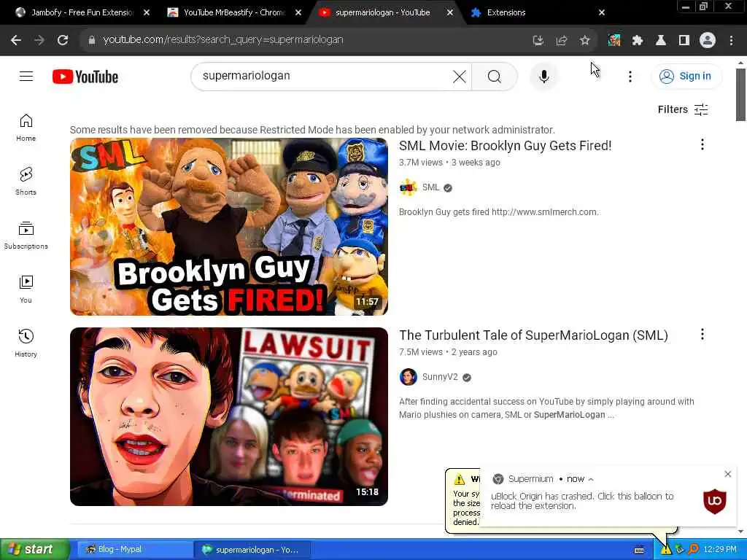Click the address bar URL
747x560 pixels.
point(223,40)
